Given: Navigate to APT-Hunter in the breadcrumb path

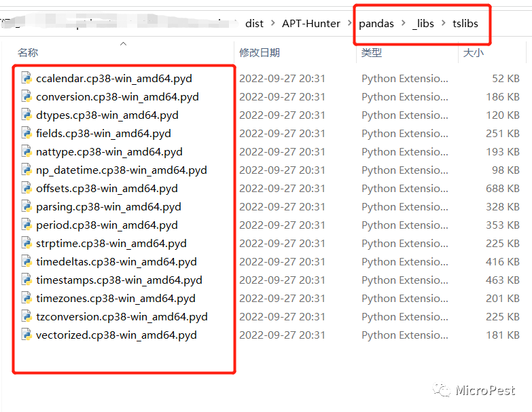Looking at the screenshot, I should (311, 23).
